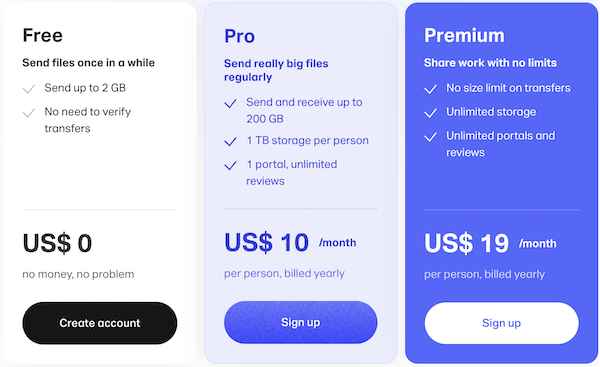Click 'Share work with no limits' tagline
The image size is (600, 367).
point(490,63)
